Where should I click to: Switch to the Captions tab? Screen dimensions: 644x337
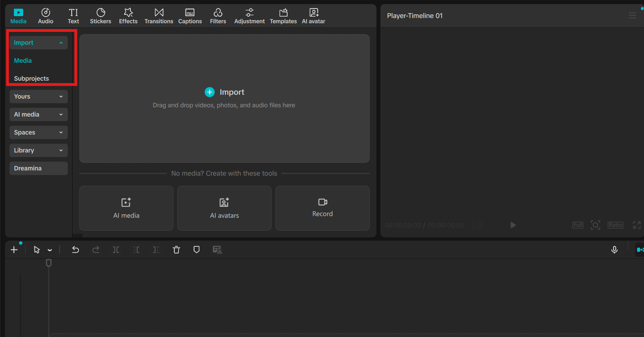tap(190, 16)
